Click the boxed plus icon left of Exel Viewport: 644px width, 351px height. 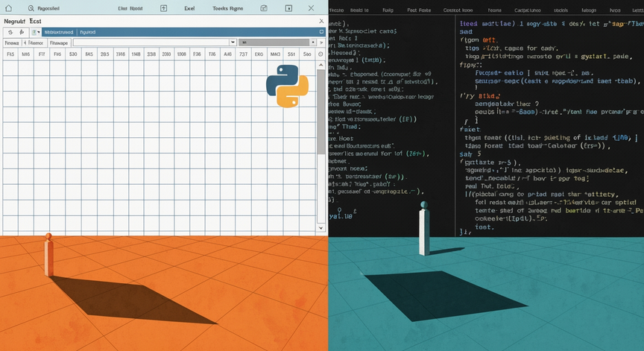click(x=163, y=8)
